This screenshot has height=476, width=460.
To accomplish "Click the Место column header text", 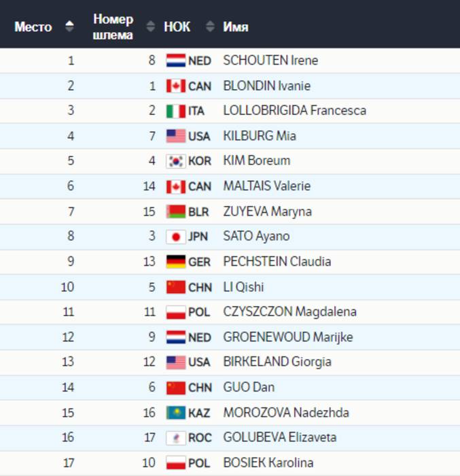I will click(33, 27).
